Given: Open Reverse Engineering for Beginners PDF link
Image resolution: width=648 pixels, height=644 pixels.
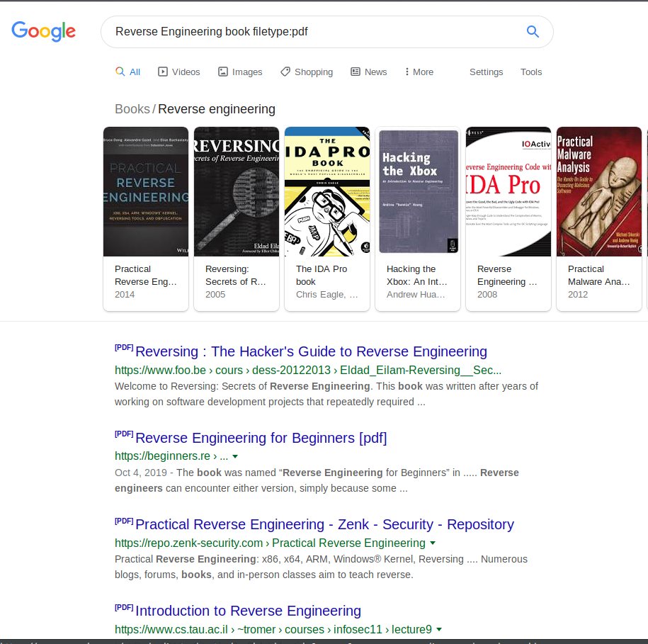Looking at the screenshot, I should [x=261, y=438].
